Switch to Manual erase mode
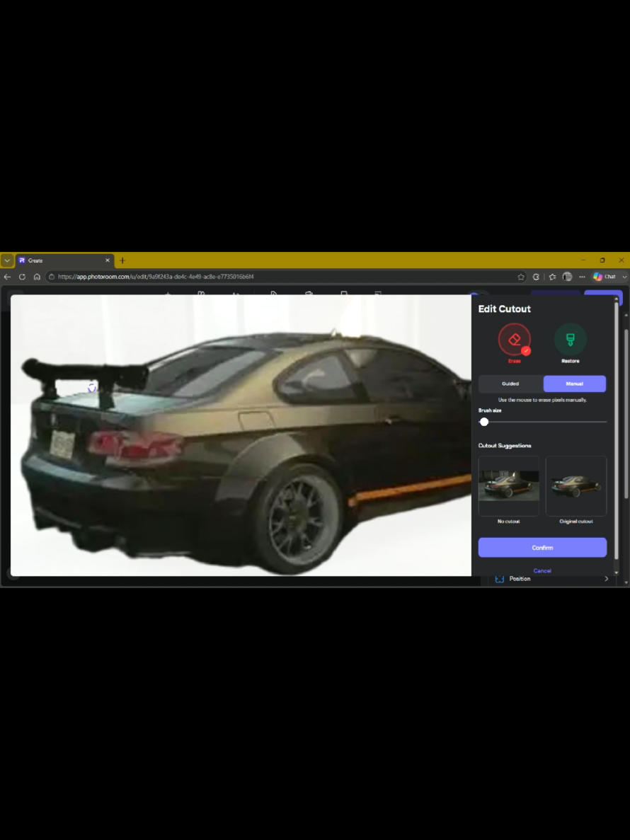 click(x=574, y=384)
